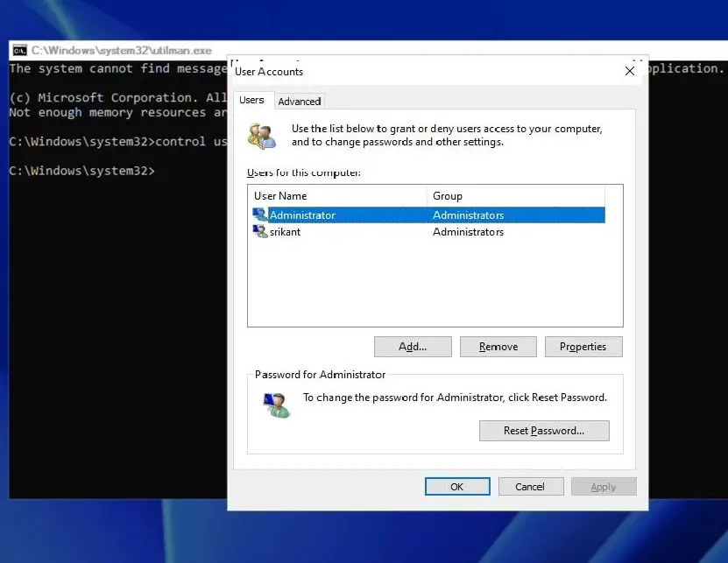Click the Add... button
728x563 pixels.
pyautogui.click(x=413, y=347)
